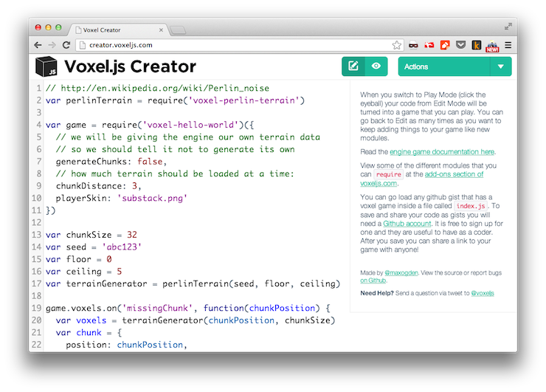The image size is (546, 392).
Task: Open the @voxeljs Twitter link
Action: point(483,293)
